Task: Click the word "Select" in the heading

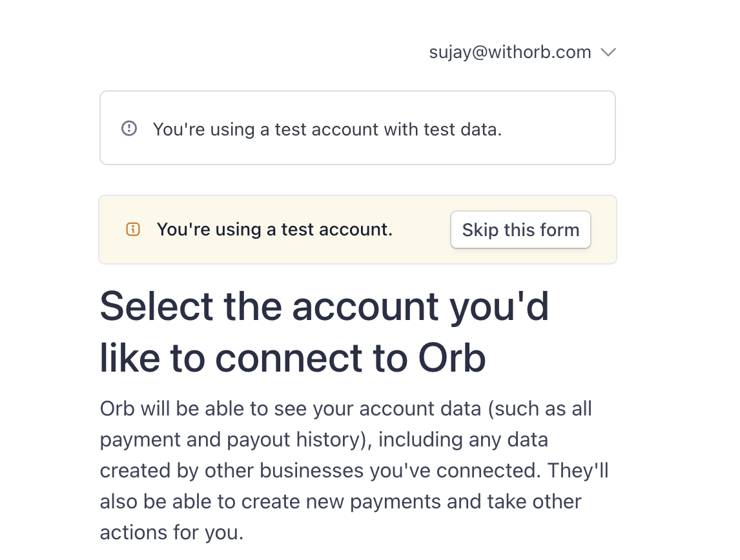Action: (x=156, y=306)
